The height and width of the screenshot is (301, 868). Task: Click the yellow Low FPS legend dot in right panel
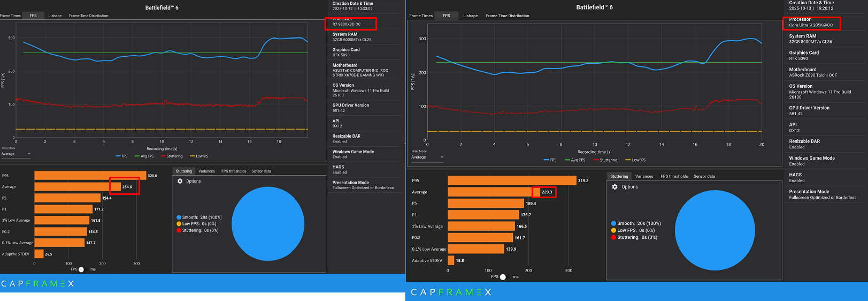(613, 230)
